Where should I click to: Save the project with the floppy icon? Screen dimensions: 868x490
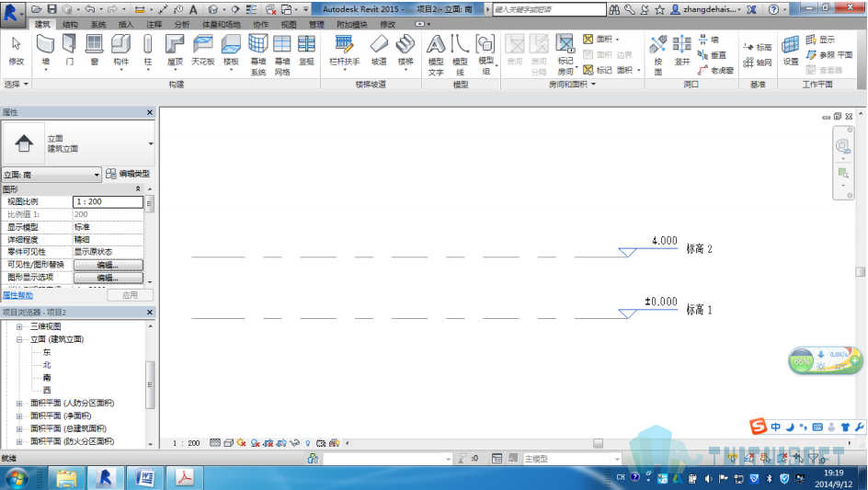[x=51, y=9]
